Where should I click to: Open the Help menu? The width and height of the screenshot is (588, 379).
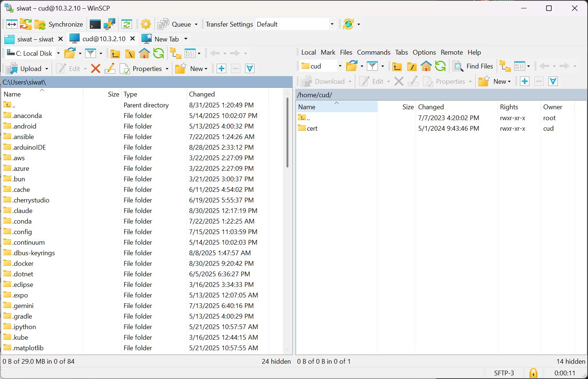(x=474, y=52)
